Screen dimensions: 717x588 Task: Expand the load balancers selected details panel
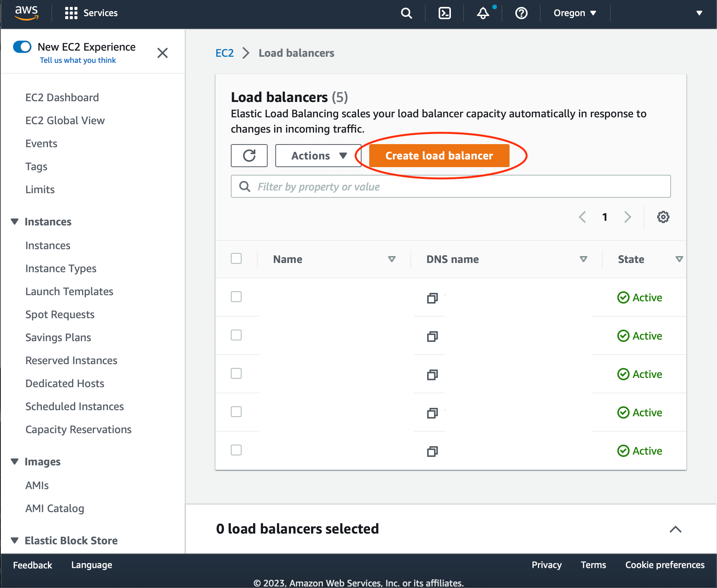(676, 529)
